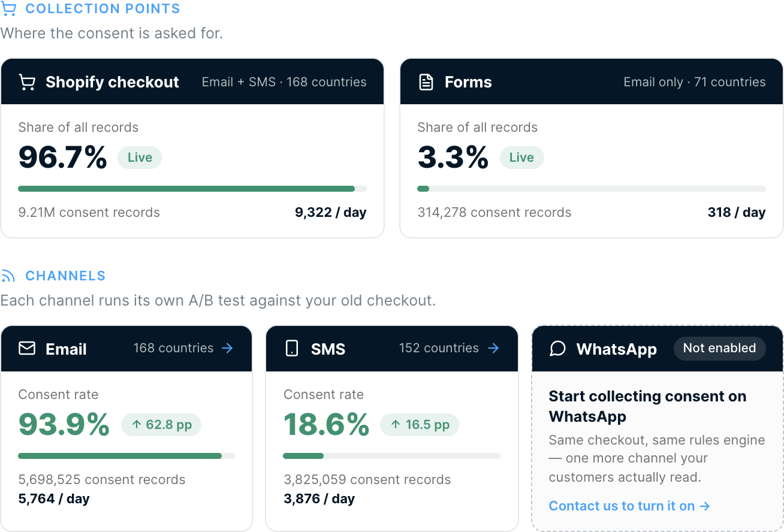Click the 96.7% share value
The image size is (784, 532).
pyautogui.click(x=63, y=158)
